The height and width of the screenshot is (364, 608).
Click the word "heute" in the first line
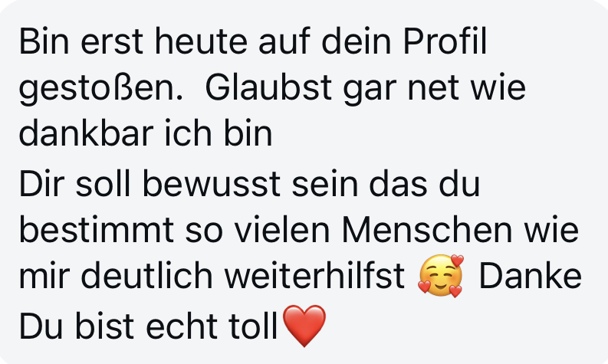(x=201, y=42)
